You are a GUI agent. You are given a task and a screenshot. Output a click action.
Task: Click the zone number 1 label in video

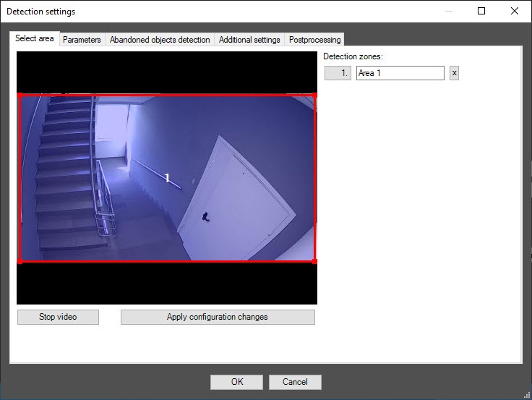(168, 177)
